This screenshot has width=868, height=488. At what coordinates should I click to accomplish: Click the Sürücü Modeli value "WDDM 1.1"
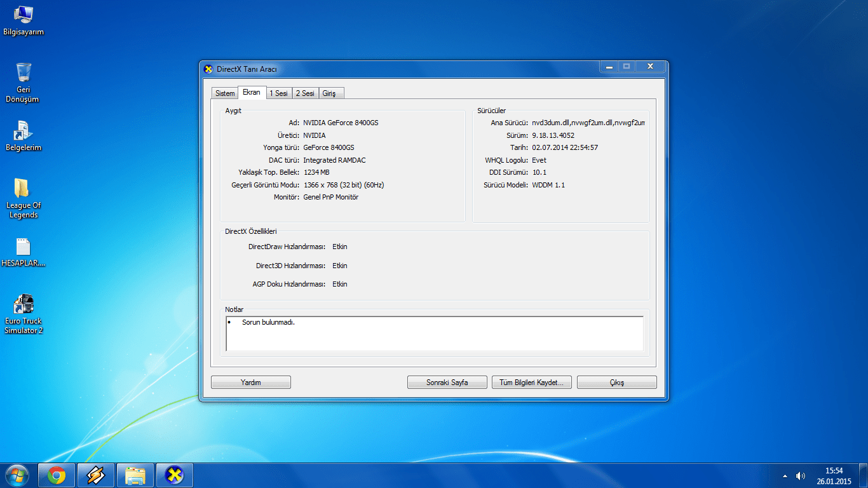(548, 185)
